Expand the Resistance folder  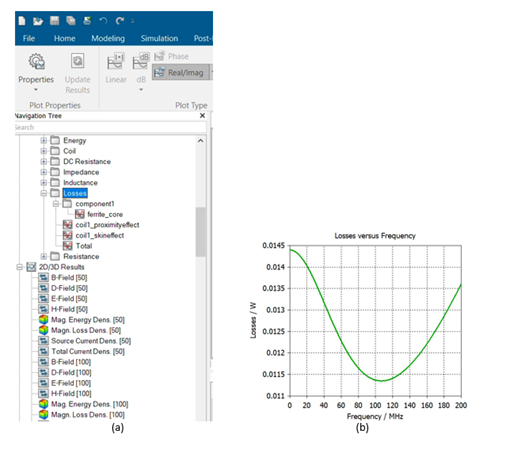tap(44, 256)
